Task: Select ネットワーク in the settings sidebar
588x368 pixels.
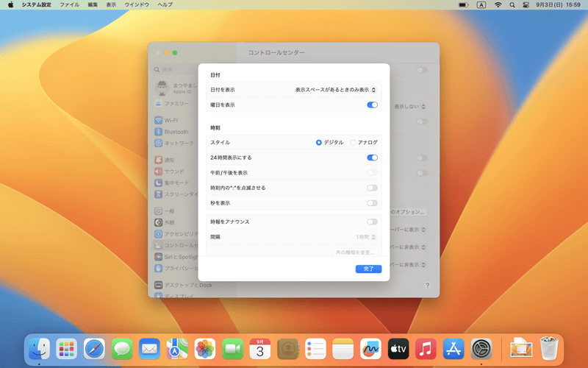Action: pyautogui.click(x=176, y=143)
